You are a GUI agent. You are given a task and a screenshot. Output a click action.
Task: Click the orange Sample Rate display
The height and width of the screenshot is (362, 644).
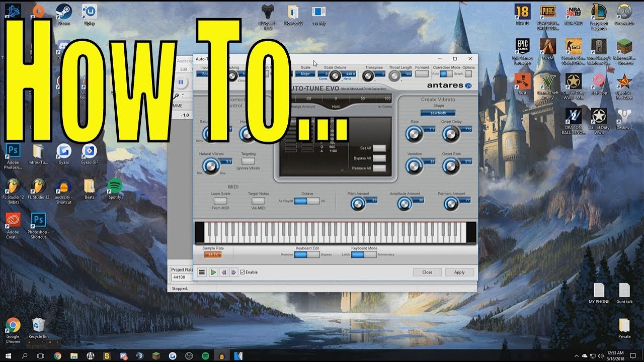pos(213,255)
